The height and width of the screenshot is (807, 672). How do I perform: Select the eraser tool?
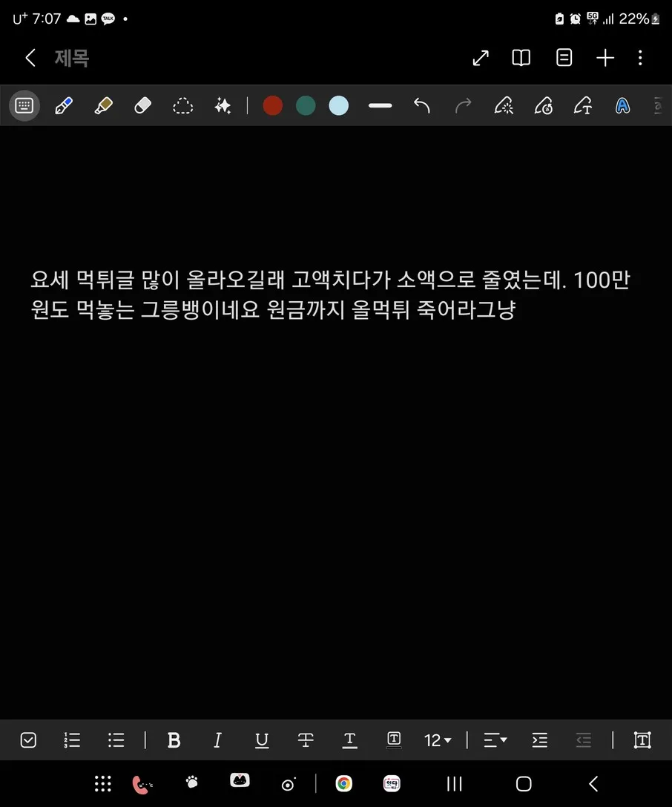tap(142, 105)
